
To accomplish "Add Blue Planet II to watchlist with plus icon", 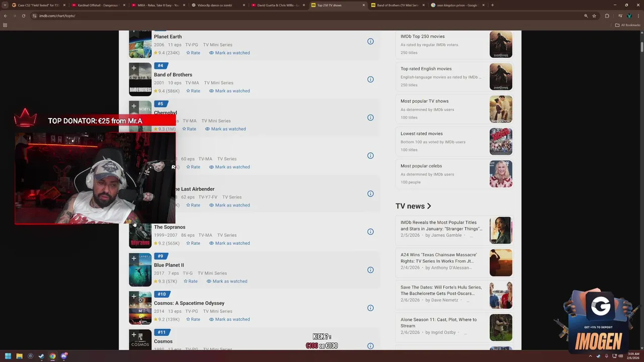I will [134, 258].
